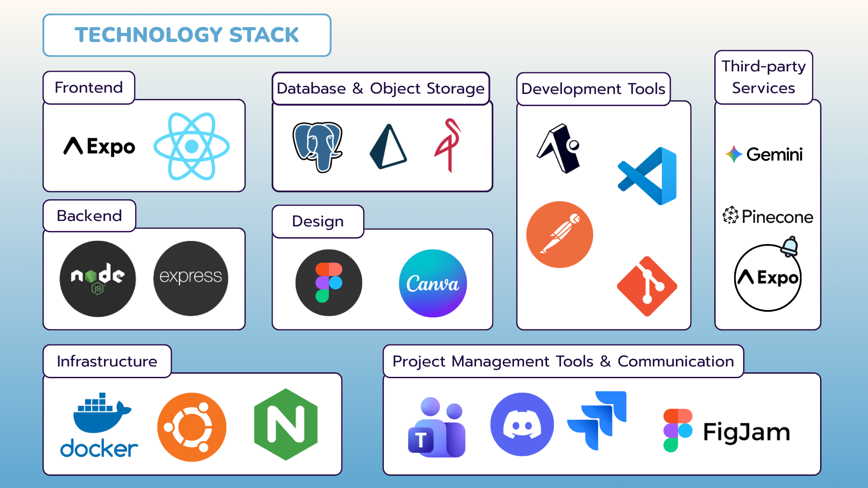868x488 pixels.
Task: Click the MinIO flamingo logo
Action: coord(448,145)
